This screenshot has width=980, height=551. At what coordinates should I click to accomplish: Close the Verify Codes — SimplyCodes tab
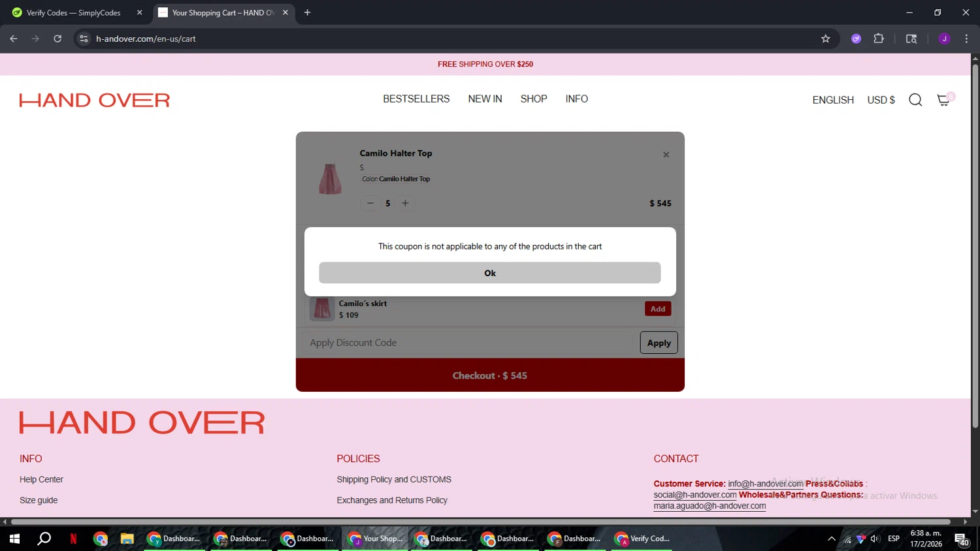click(x=139, y=12)
